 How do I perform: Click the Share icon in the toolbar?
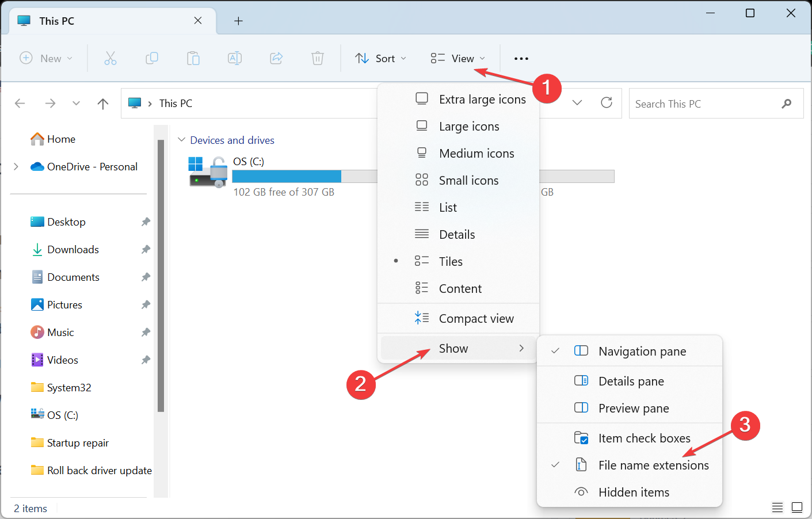(x=276, y=58)
